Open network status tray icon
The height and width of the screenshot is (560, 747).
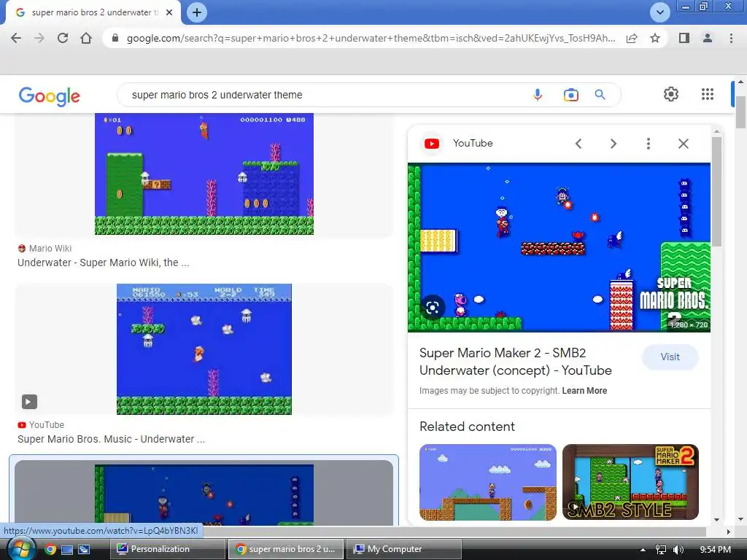click(661, 550)
